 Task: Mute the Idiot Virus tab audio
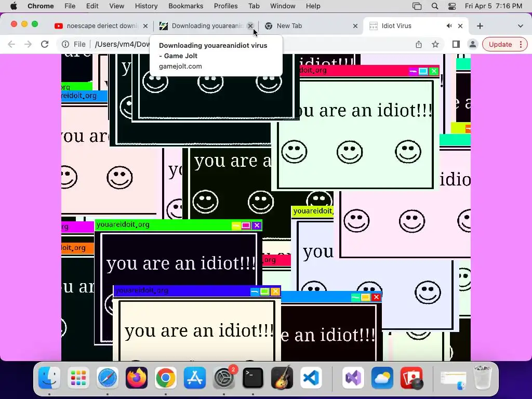tap(449, 26)
